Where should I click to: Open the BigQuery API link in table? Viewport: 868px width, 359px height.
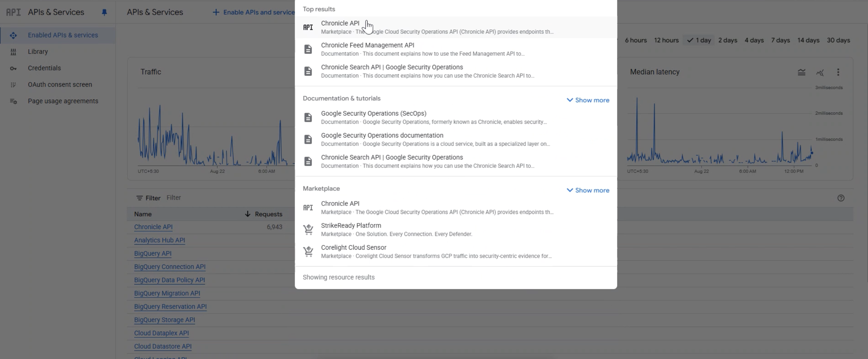[152, 253]
